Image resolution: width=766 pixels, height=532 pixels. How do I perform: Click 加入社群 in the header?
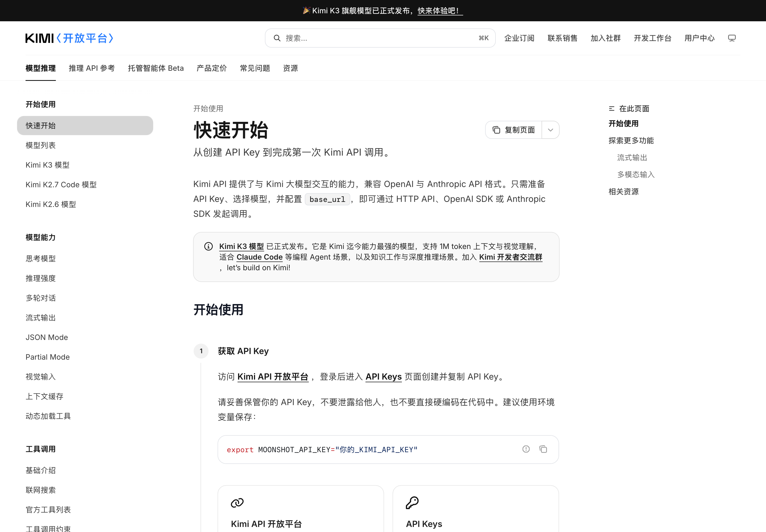pyautogui.click(x=606, y=38)
